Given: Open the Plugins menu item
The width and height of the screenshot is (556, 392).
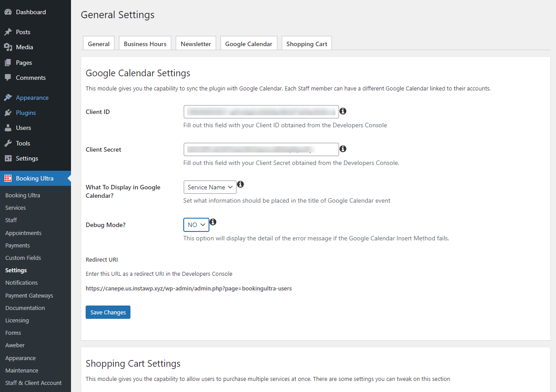Looking at the screenshot, I should pos(35,113).
